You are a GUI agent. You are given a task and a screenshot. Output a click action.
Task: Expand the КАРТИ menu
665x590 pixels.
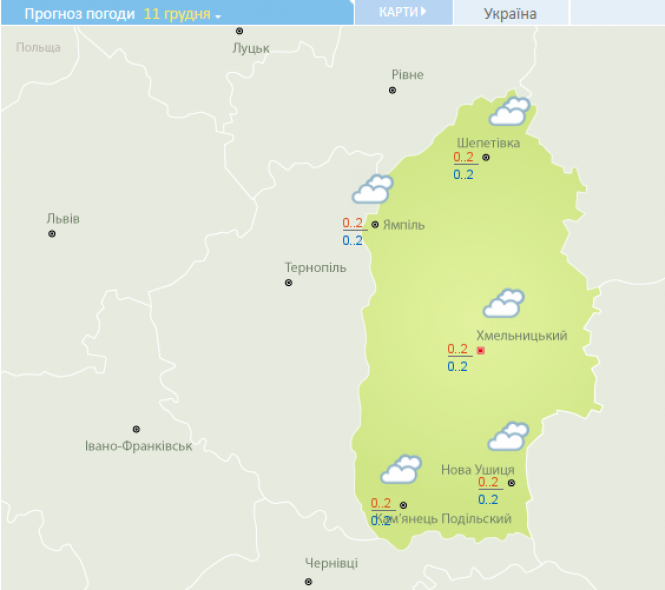403,12
